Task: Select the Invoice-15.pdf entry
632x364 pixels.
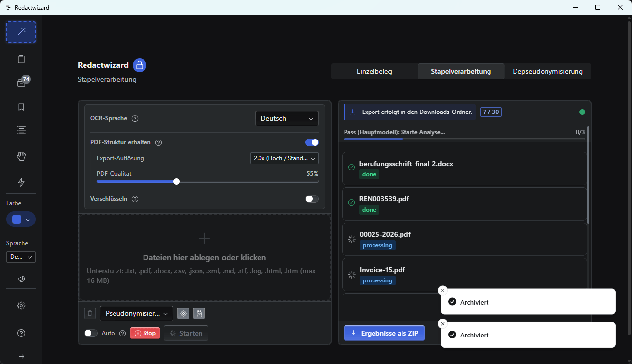Action: [x=464, y=275]
